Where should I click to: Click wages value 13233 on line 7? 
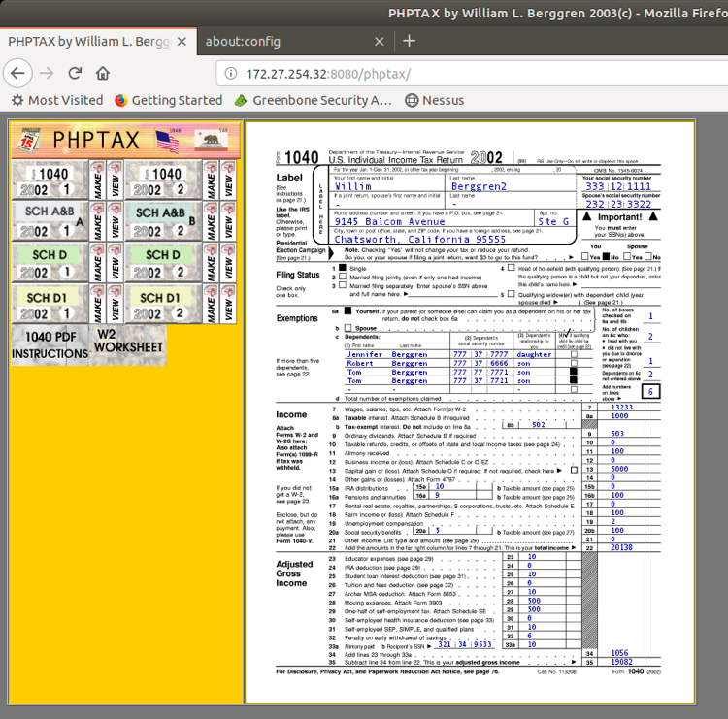(x=621, y=407)
